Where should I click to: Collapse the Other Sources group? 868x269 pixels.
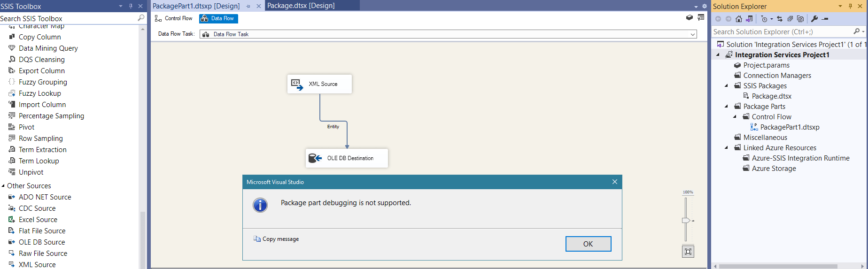[3, 186]
